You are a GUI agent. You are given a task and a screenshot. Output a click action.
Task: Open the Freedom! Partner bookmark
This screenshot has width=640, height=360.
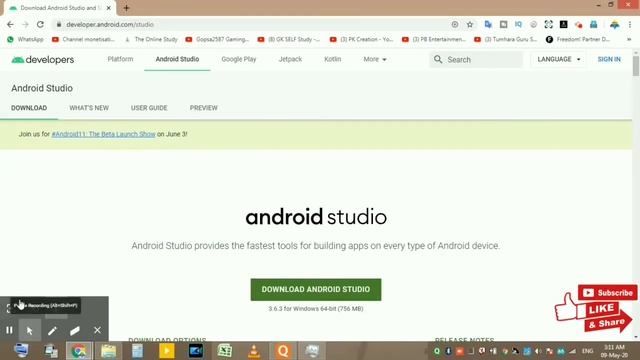click(578, 39)
